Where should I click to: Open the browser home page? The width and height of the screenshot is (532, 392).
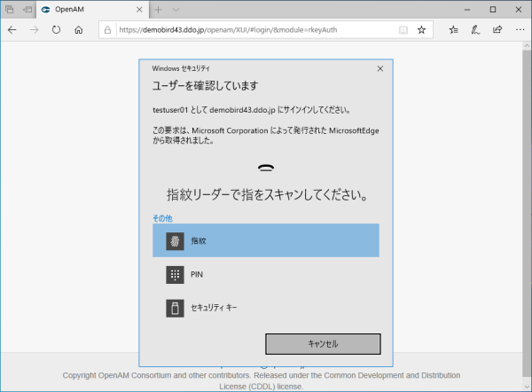tap(78, 30)
